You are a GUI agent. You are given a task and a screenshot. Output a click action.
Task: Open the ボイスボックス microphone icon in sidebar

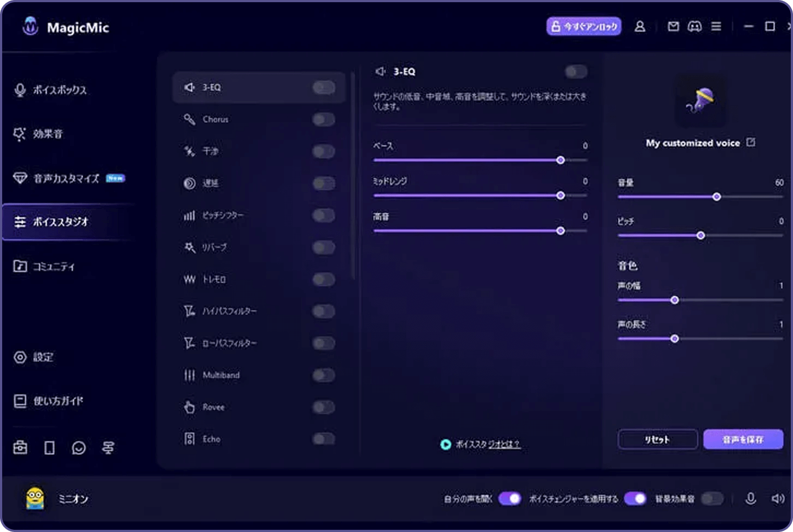click(x=19, y=90)
